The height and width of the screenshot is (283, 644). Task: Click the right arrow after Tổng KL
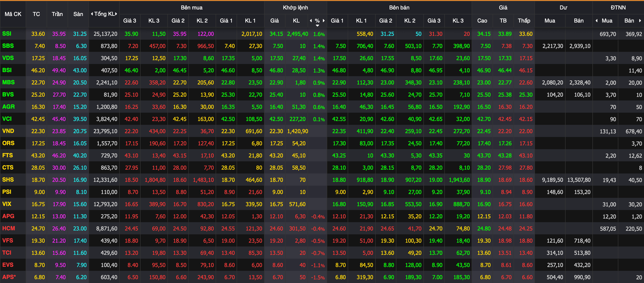coord(116,14)
